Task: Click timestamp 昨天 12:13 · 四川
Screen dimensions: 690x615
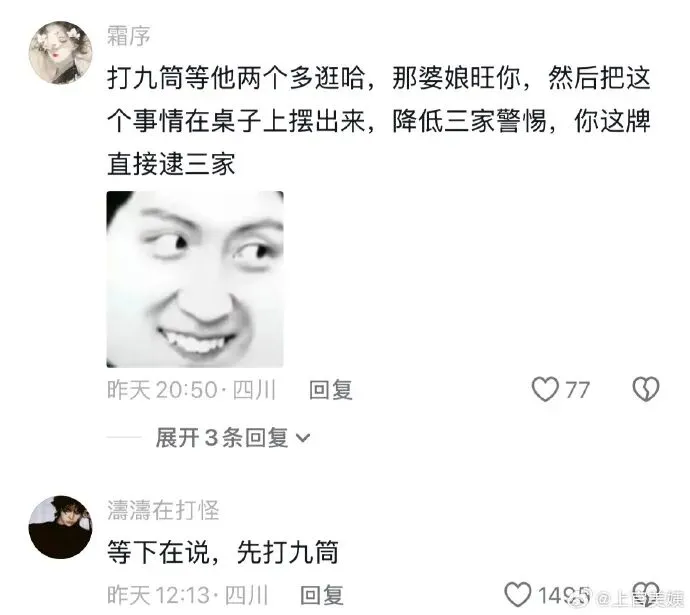Action: tap(187, 595)
